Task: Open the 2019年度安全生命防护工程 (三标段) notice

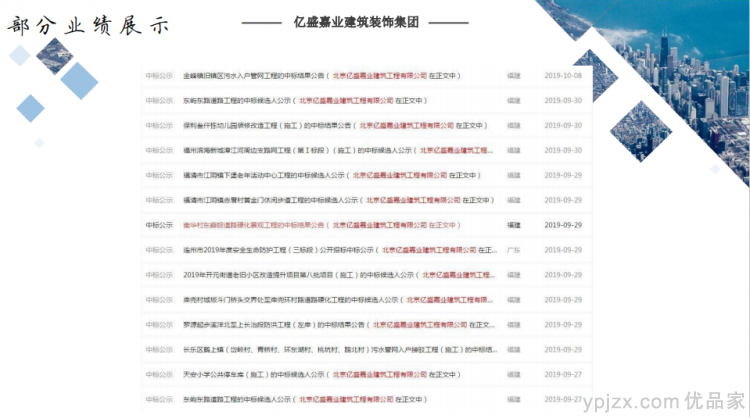Action: (x=340, y=250)
